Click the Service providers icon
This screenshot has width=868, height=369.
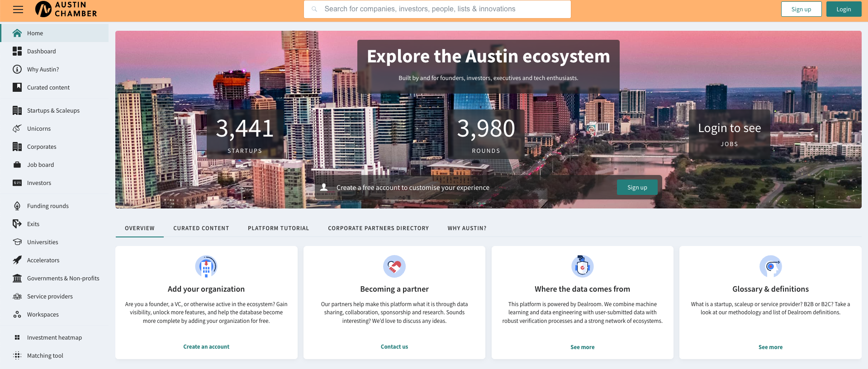17,296
